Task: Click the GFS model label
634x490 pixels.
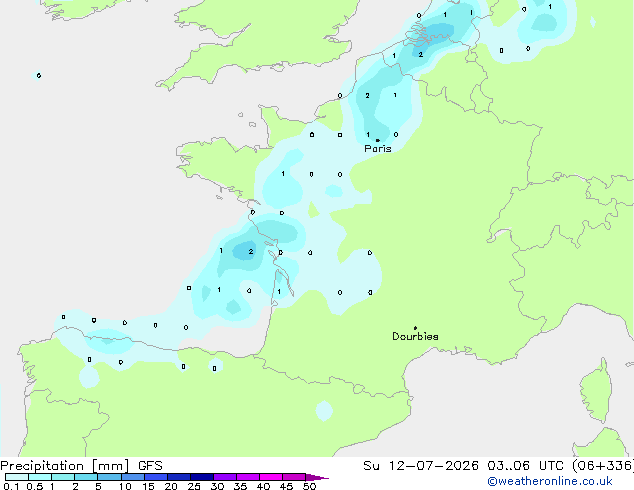Action: pos(150,466)
